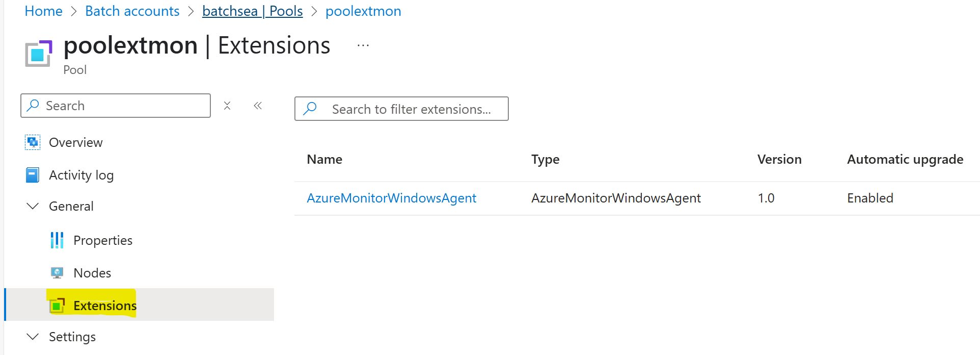Go to Batch accounts breadcrumb
This screenshot has width=980, height=355.
coord(132,11)
